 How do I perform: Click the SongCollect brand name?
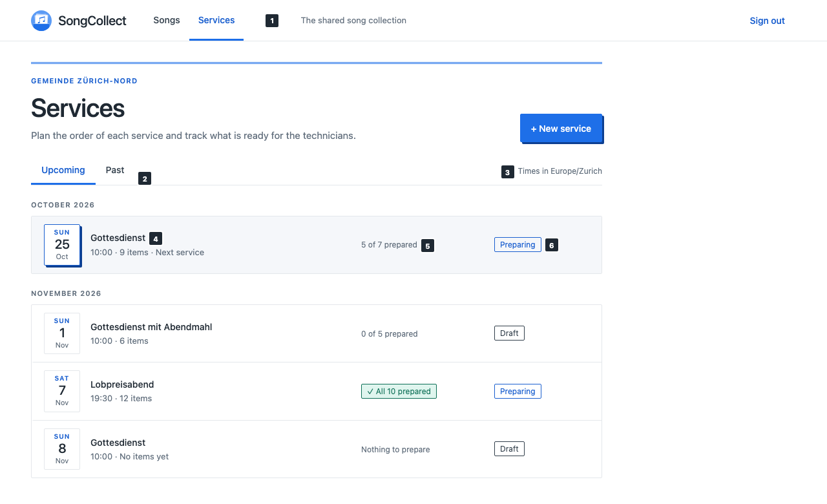click(92, 21)
